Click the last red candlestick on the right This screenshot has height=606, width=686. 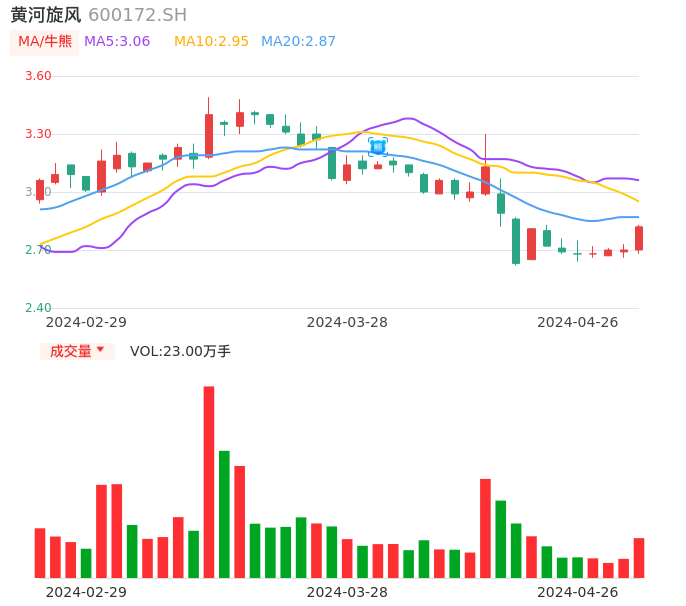click(x=639, y=238)
